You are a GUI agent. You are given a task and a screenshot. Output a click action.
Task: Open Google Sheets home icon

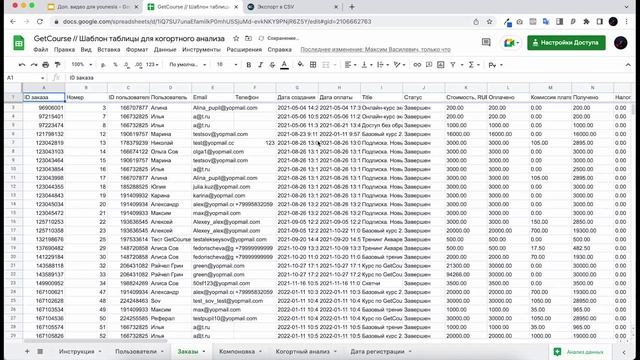click(19, 43)
